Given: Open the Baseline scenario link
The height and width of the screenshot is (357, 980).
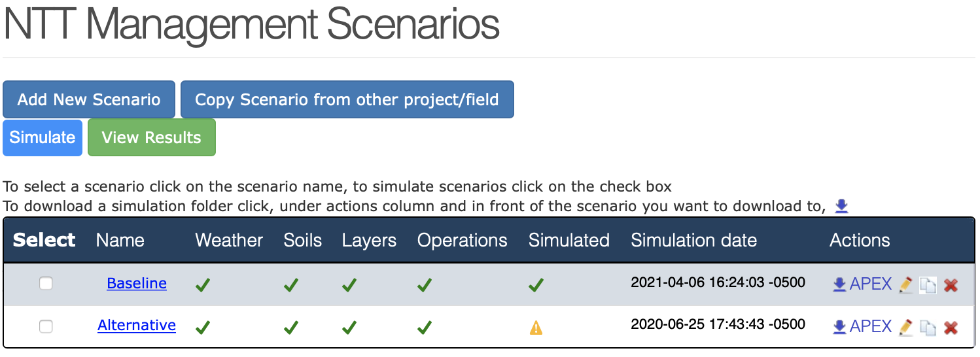Looking at the screenshot, I should point(137,283).
